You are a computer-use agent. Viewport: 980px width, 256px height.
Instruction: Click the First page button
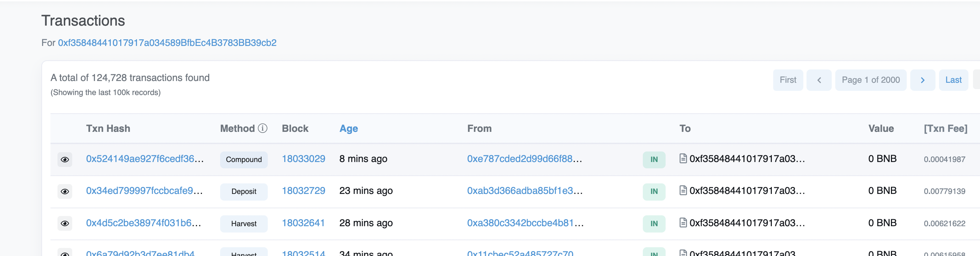click(788, 80)
